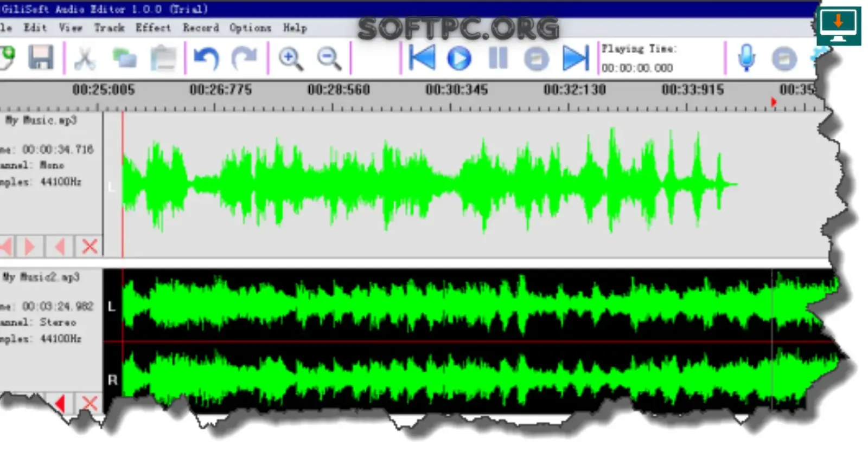Click the ruler at 00:32:130
Image resolution: width=868 pixels, height=465 pixels.
point(575,90)
